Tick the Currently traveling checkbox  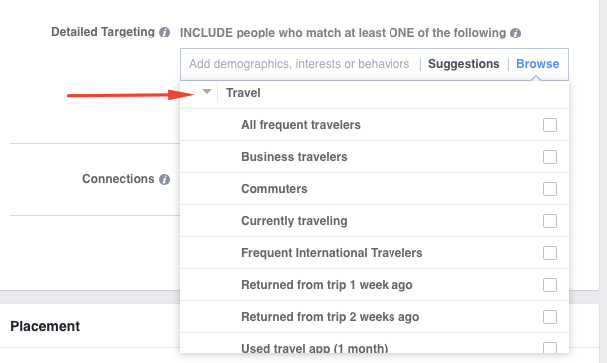click(550, 221)
